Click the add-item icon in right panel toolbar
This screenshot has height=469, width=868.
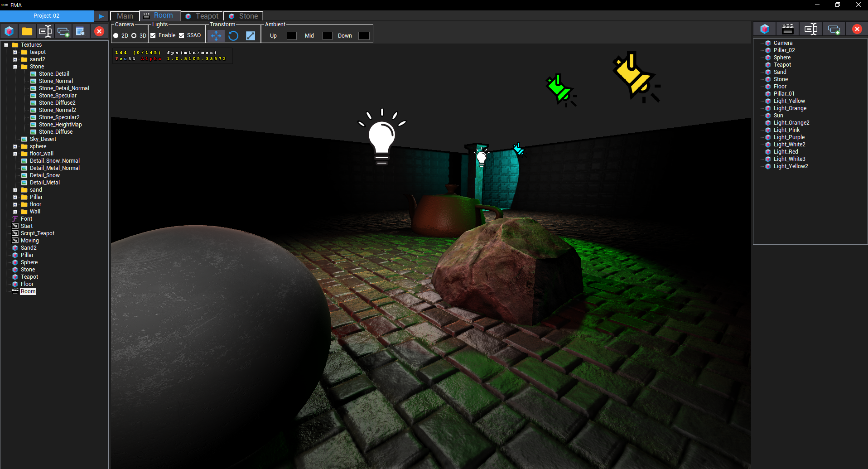(x=834, y=29)
